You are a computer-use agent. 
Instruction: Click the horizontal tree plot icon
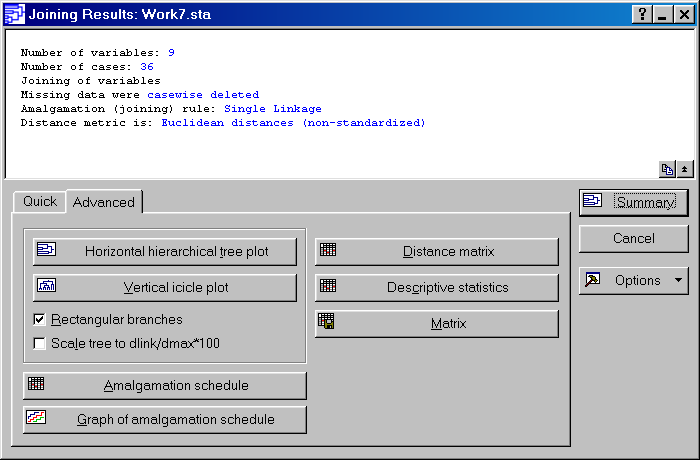pyautogui.click(x=46, y=249)
